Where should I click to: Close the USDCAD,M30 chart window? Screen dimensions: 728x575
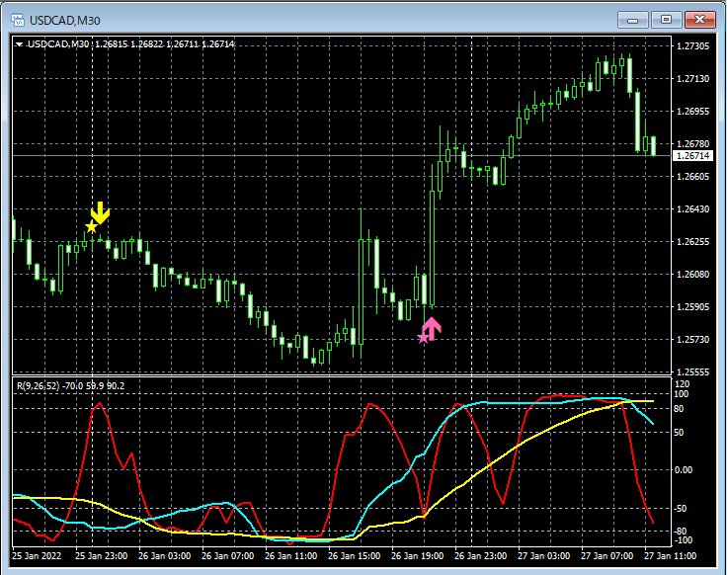click(700, 20)
